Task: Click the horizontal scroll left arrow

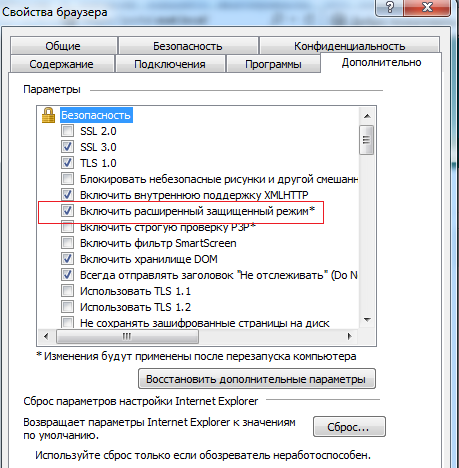Action: tap(46, 336)
